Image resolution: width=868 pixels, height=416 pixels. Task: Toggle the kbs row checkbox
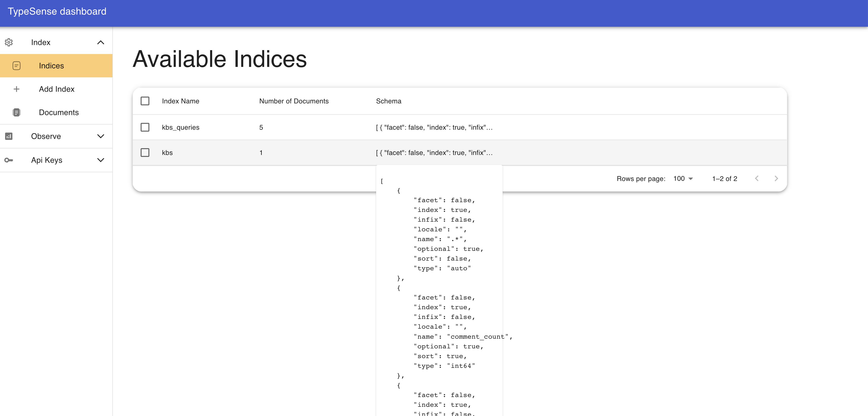[145, 152]
